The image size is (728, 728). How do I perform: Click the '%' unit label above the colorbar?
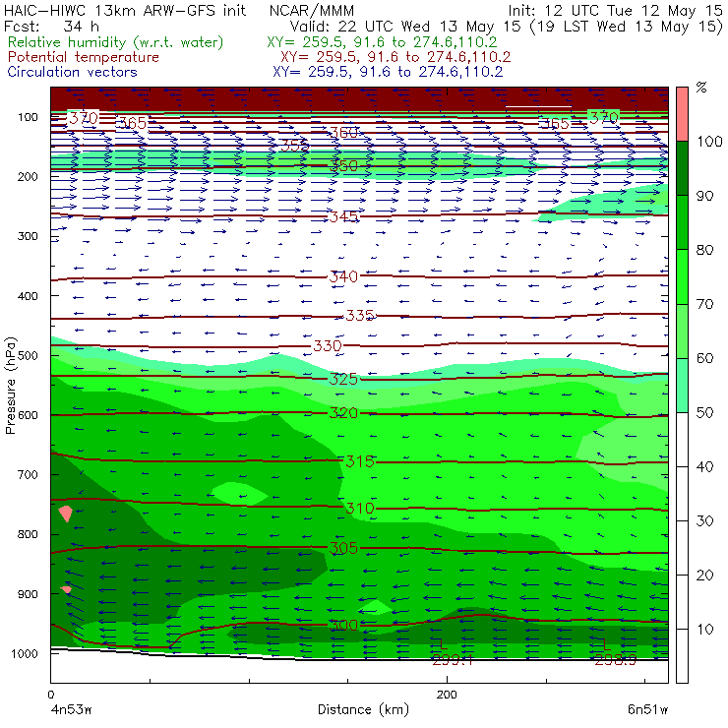coord(701,87)
